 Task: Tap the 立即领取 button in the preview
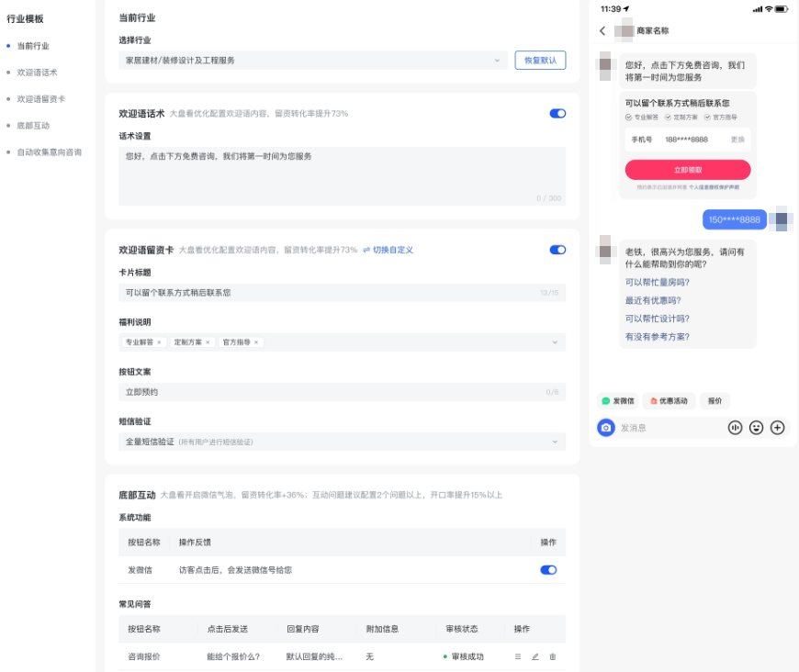click(x=687, y=170)
